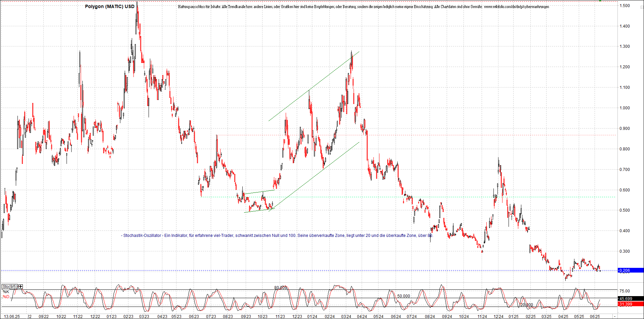Click the 45.699 stochastic value tag
The image size is (644, 319).
(626, 298)
